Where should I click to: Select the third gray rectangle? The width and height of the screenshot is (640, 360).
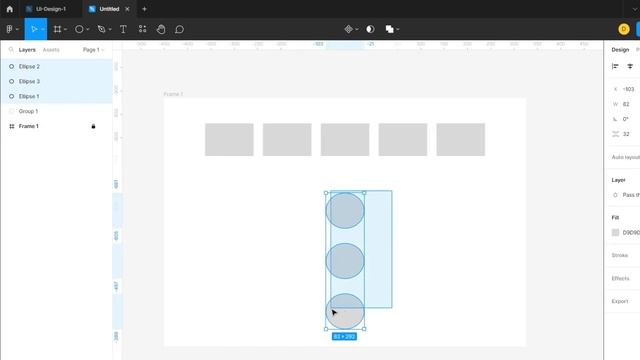click(345, 140)
